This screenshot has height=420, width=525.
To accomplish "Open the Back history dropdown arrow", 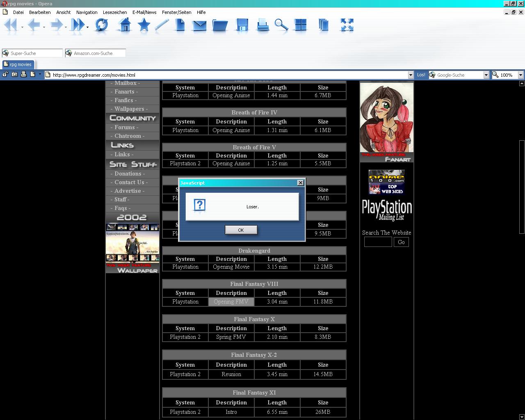I will (44, 27).
